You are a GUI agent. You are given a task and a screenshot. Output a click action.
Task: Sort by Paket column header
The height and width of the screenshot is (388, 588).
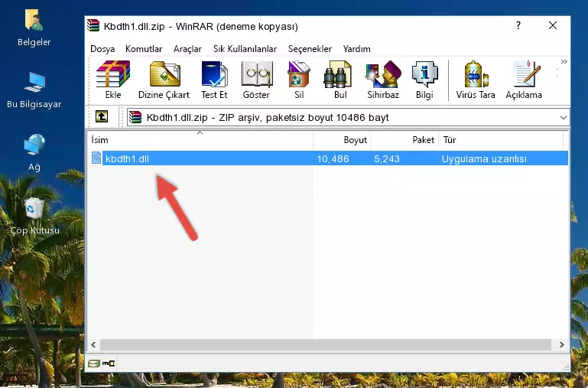404,140
